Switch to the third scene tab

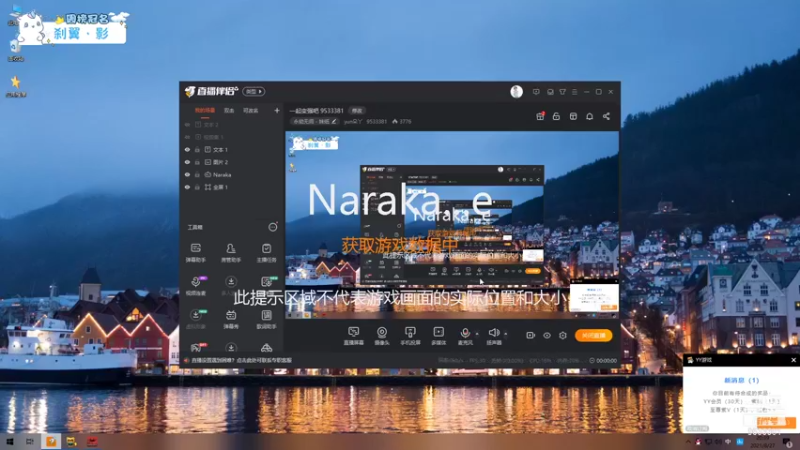250,110
